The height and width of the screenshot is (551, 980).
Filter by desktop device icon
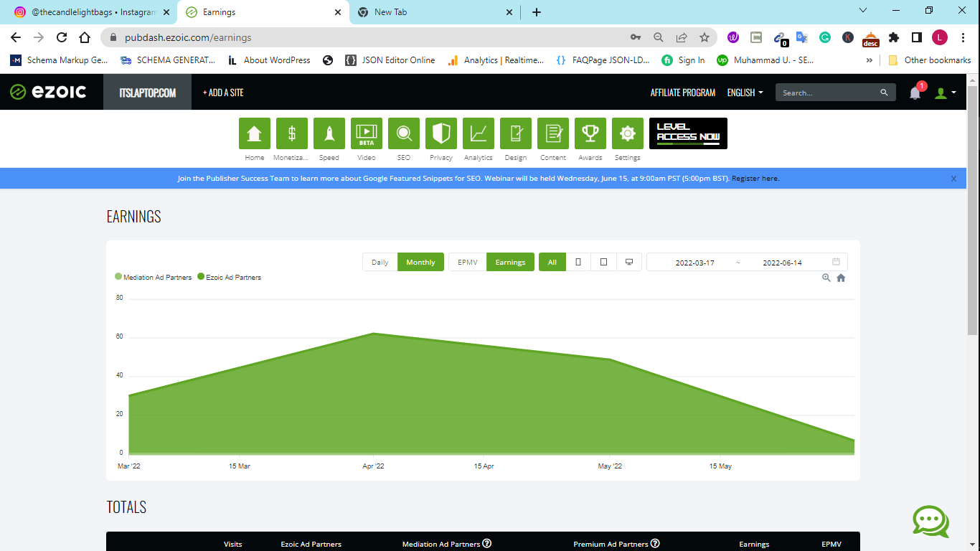(x=629, y=262)
